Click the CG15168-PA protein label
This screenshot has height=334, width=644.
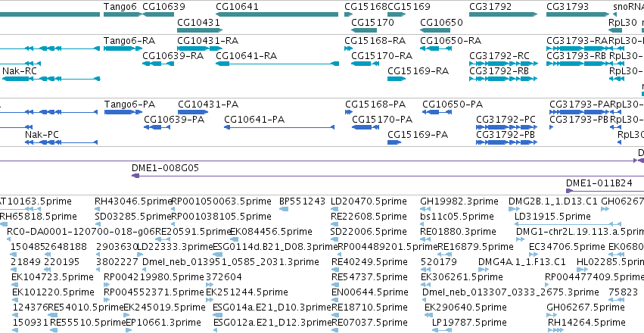click(375, 105)
